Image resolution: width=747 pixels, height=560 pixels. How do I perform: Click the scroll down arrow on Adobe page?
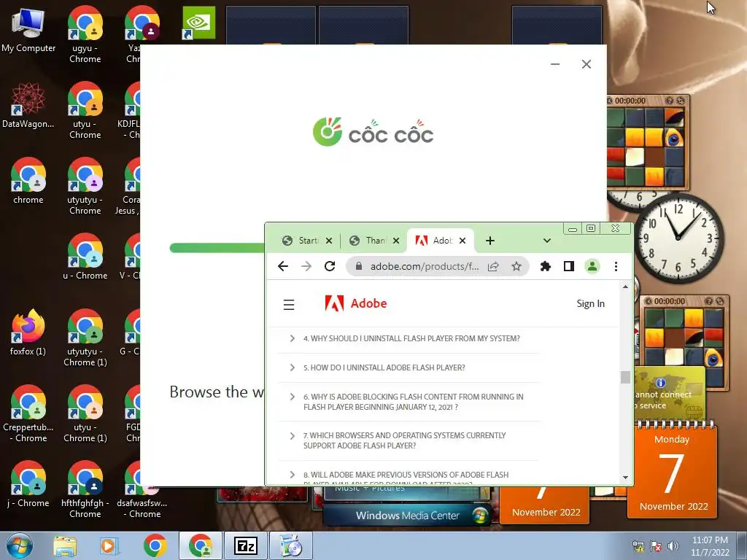tap(625, 477)
